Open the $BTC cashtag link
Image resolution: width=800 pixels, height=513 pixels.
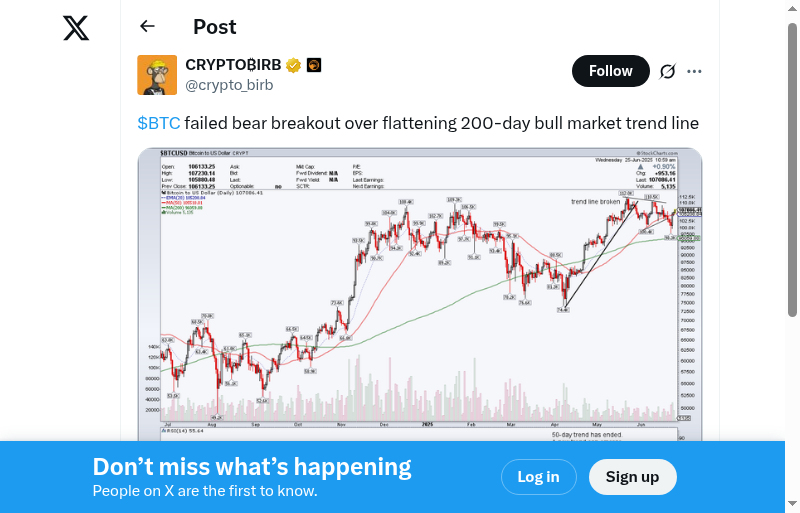tap(159, 124)
